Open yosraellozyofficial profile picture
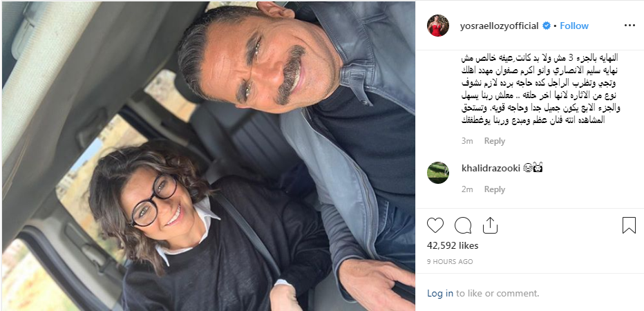 438,26
